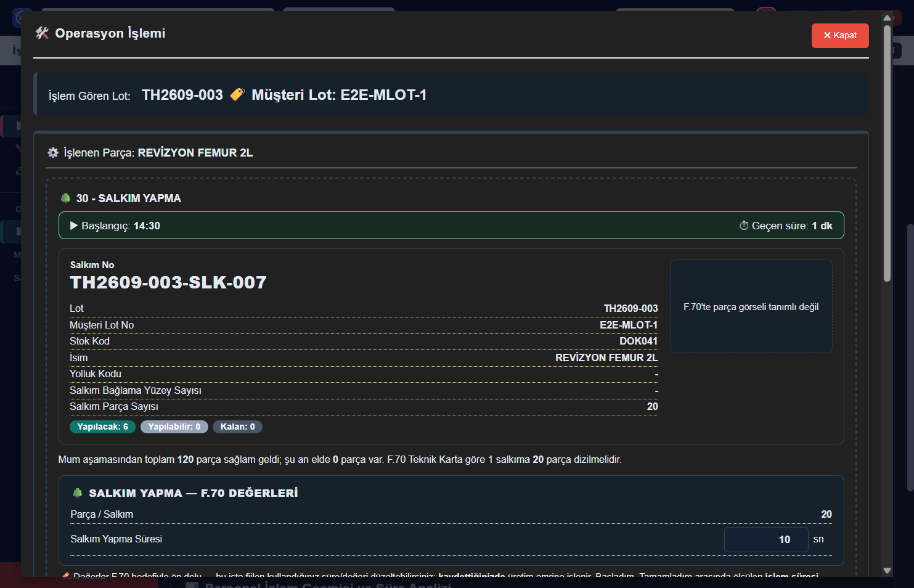Viewport: 914px width, 588px height.
Task: Click the Stok Kod DOK041 value
Action: [639, 341]
